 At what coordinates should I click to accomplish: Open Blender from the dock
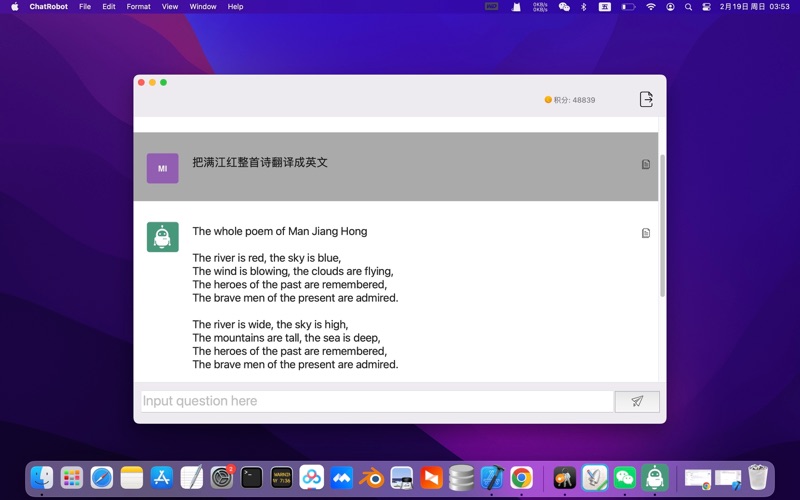(x=372, y=478)
